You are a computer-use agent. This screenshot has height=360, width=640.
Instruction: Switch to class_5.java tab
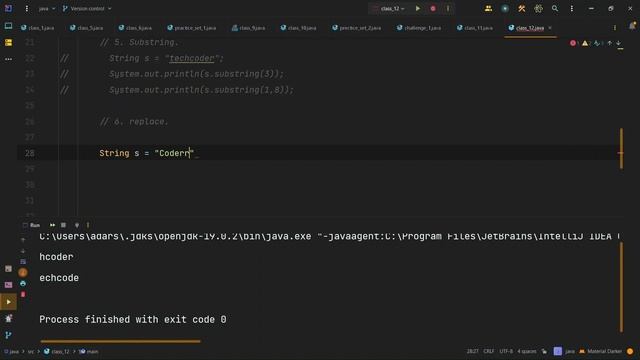click(87, 28)
